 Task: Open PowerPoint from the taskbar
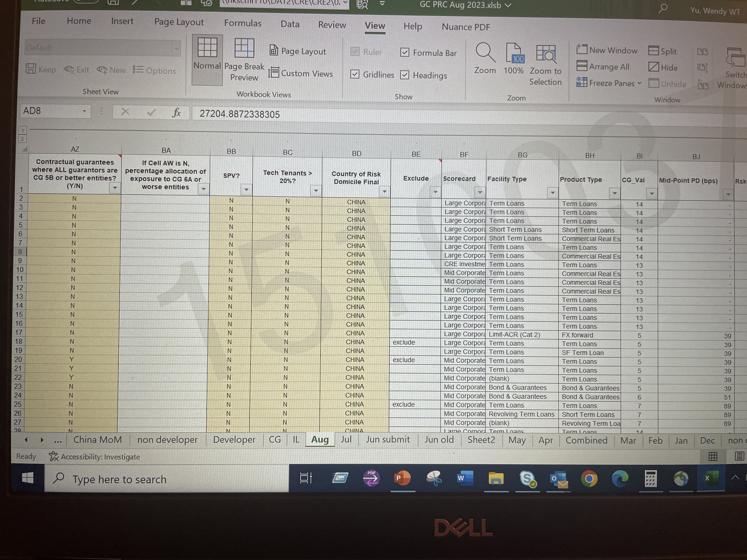pyautogui.click(x=402, y=478)
